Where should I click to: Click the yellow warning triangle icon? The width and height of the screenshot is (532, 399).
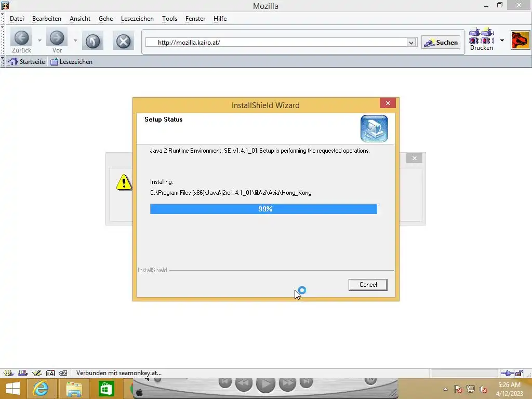(124, 182)
